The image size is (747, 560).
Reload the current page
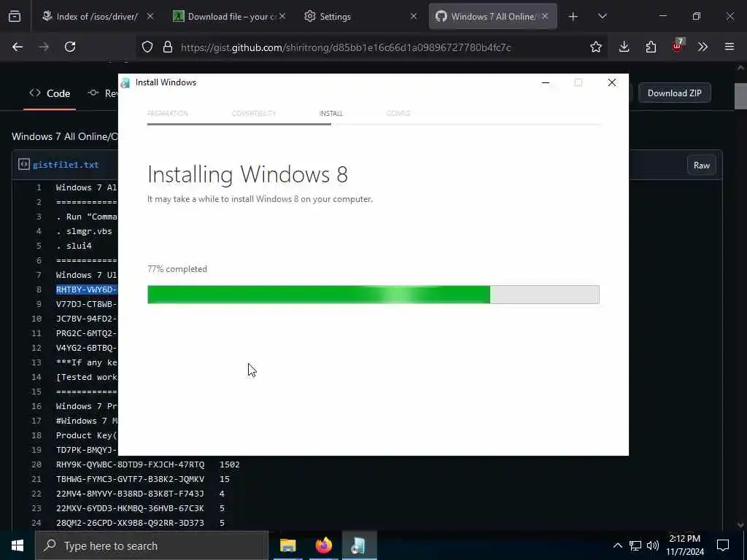[70, 47]
